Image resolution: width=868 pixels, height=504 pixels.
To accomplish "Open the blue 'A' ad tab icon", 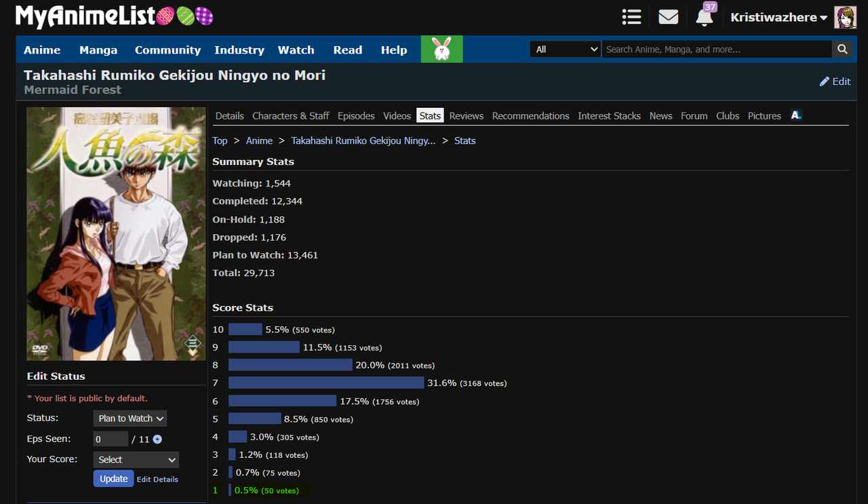I will [x=796, y=115].
